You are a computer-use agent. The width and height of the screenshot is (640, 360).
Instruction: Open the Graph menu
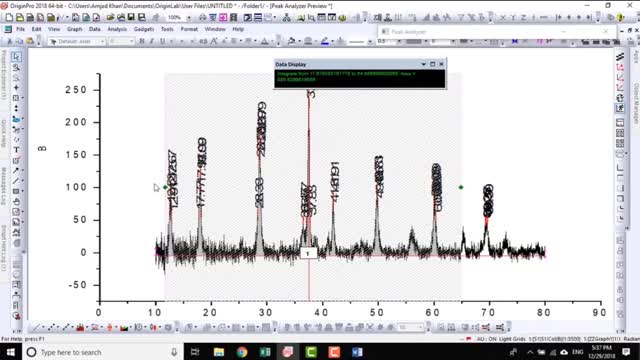(74, 29)
